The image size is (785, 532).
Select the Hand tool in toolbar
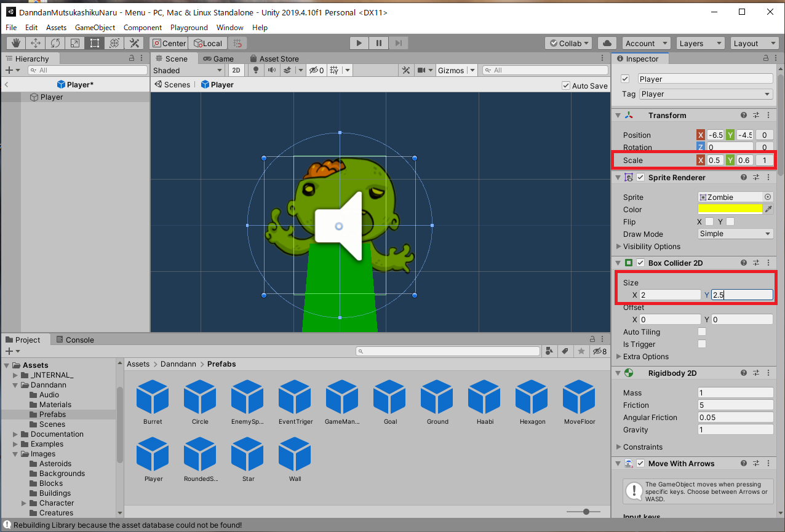pos(16,43)
